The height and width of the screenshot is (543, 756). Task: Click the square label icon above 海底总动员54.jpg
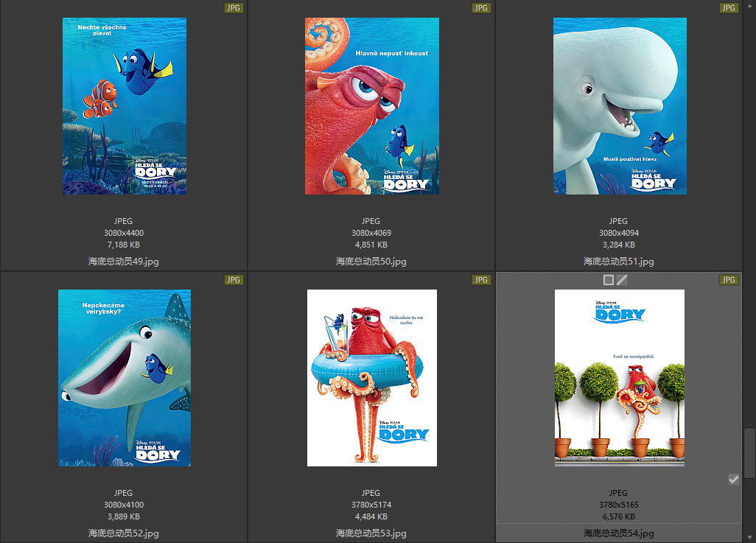point(609,280)
